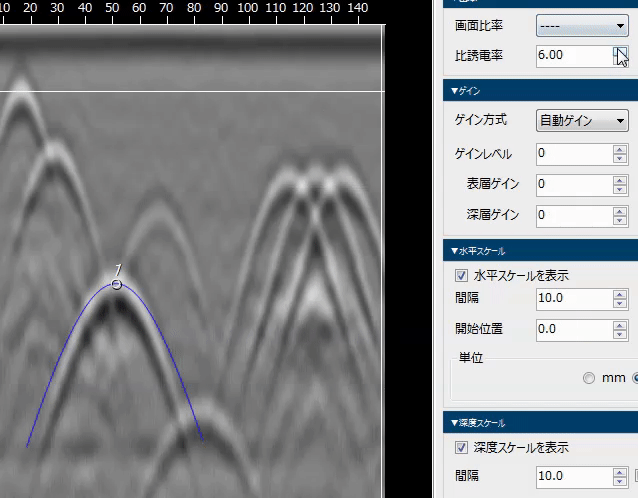Screen dimensions: 638x498
Task: Toggle the 水平スケールを表示 checkbox
Action: tap(461, 275)
